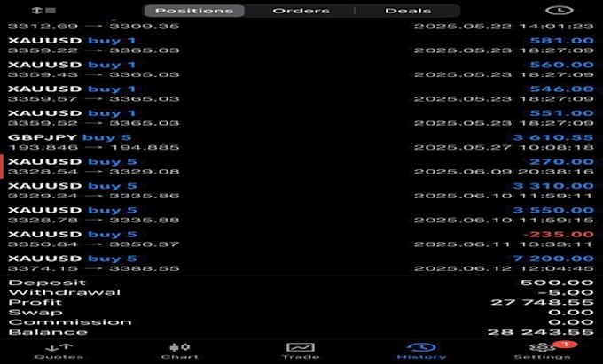Select XAUUSD buy 5 row with profit 3 550.00
Screen dimensions: 603x364
301,214
